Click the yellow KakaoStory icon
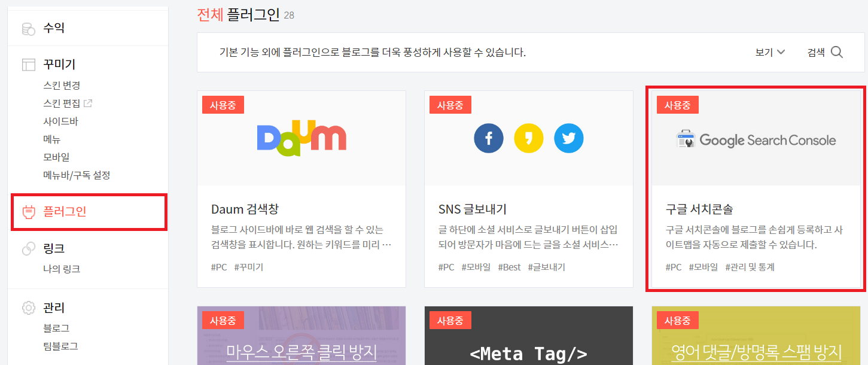The width and height of the screenshot is (868, 365). coord(529,139)
